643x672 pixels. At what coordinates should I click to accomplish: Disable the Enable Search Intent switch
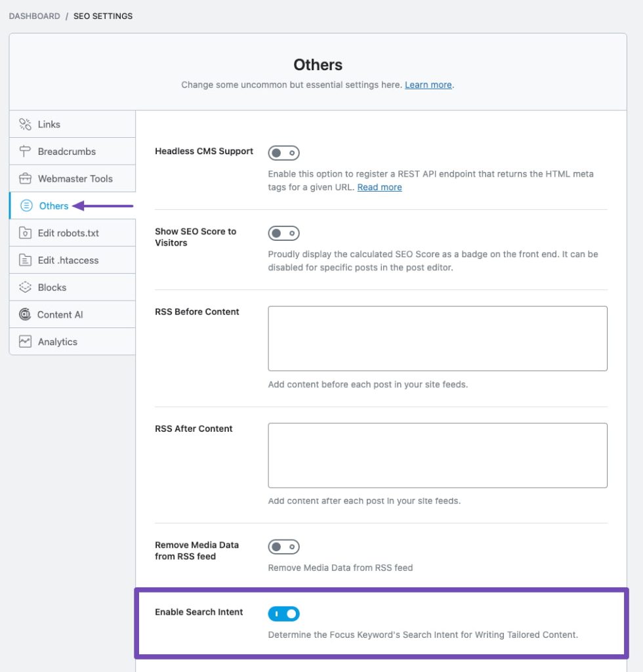pyautogui.click(x=283, y=614)
